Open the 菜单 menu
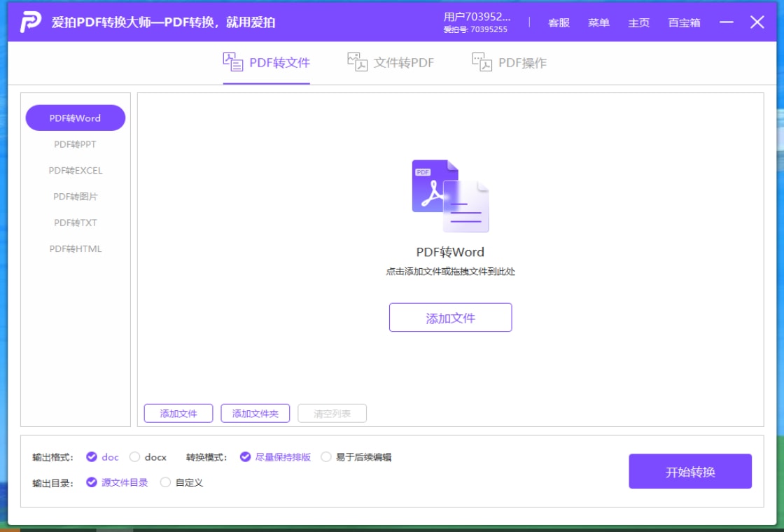 coord(598,22)
